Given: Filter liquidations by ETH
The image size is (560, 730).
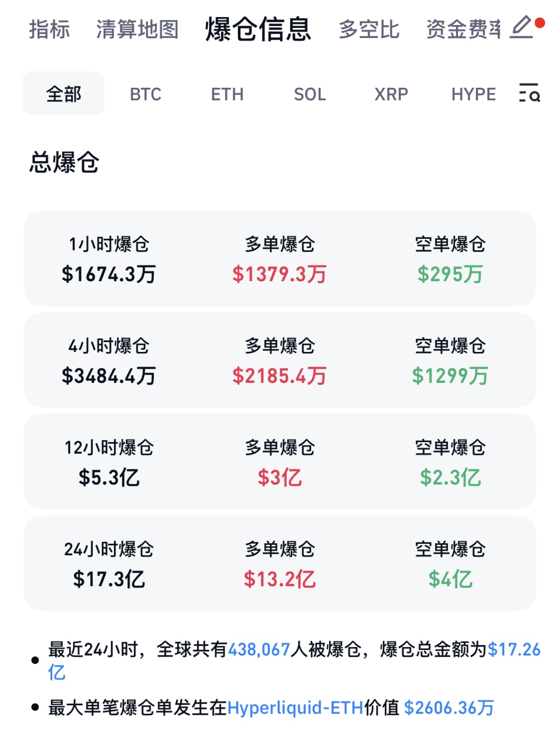Looking at the screenshot, I should 227,95.
